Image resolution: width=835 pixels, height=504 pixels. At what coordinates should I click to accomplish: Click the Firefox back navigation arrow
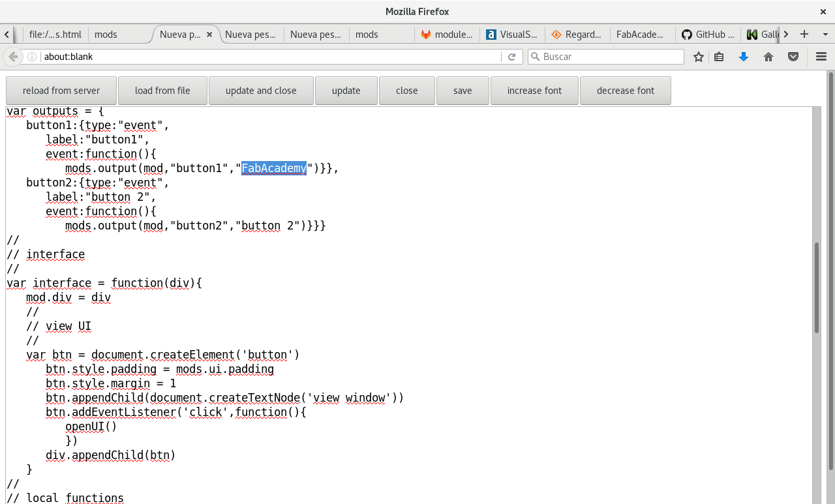12,57
